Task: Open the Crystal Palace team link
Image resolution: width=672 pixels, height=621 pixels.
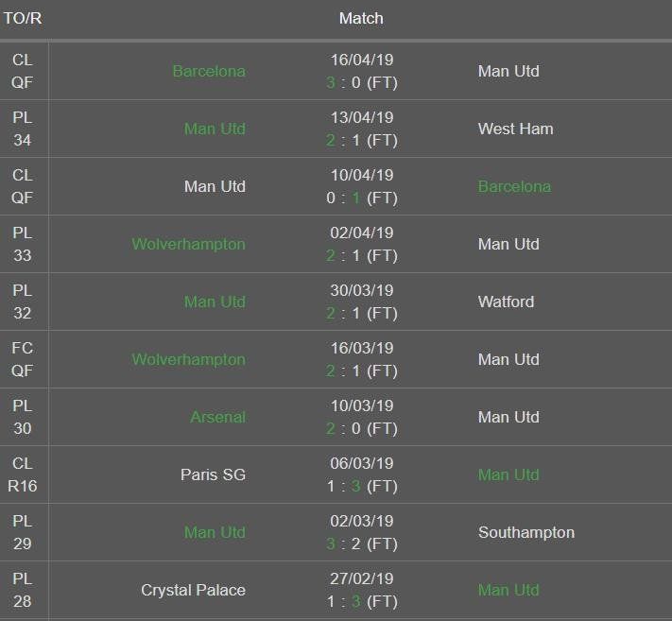Action: pyautogui.click(x=193, y=590)
